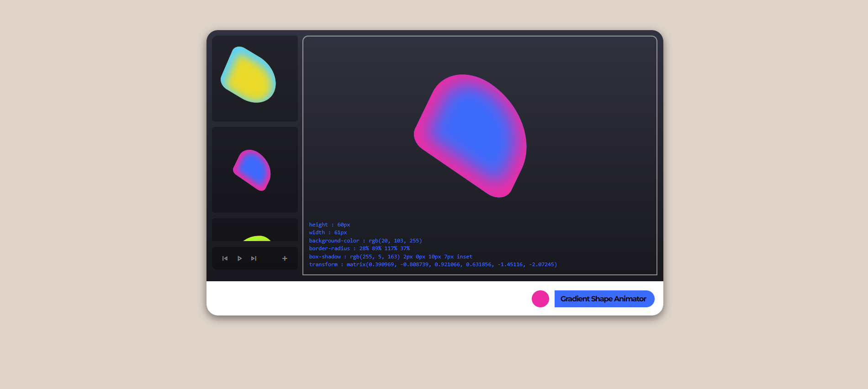Screen dimensions: 868x389
Task: Click the pink circle beside the title
Action: pyautogui.click(x=540, y=299)
